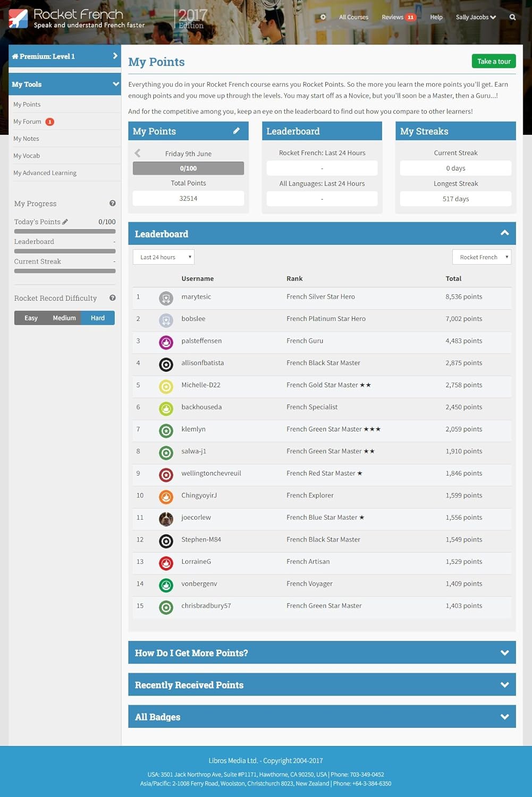The width and height of the screenshot is (532, 797).
Task: Click the Take a tour button
Action: click(493, 61)
